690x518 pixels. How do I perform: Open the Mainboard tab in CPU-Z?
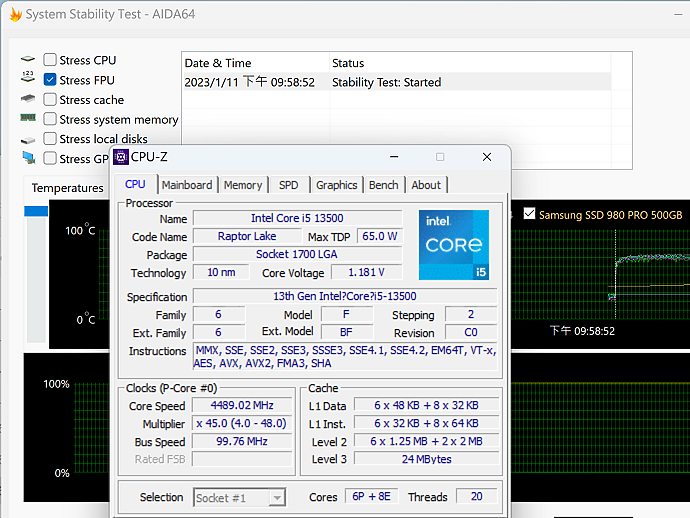click(187, 185)
